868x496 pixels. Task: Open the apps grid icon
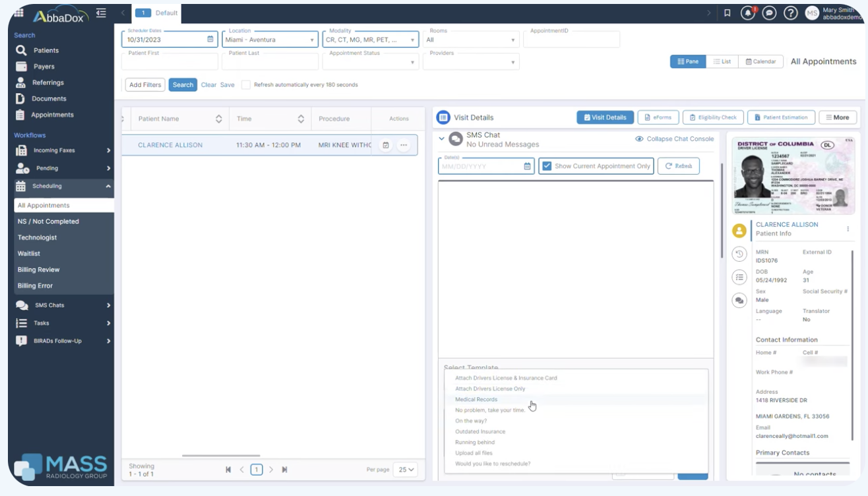[x=18, y=13]
